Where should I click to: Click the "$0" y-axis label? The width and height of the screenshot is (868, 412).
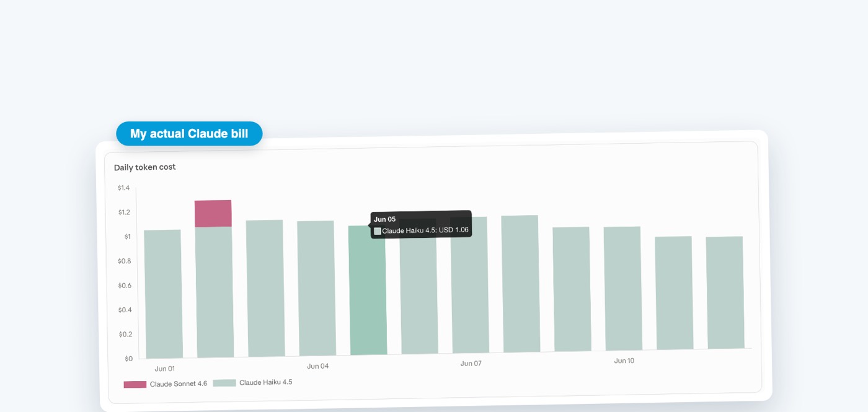(129, 359)
